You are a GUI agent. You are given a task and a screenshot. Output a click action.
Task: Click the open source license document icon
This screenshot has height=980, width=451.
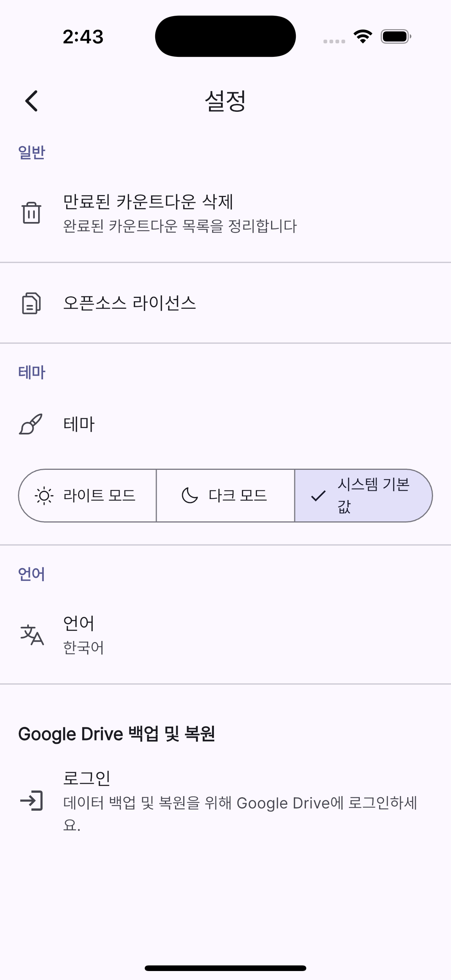click(31, 303)
